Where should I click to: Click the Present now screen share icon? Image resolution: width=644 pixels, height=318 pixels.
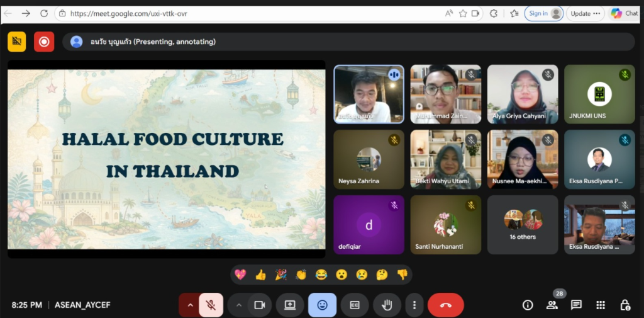coord(290,305)
